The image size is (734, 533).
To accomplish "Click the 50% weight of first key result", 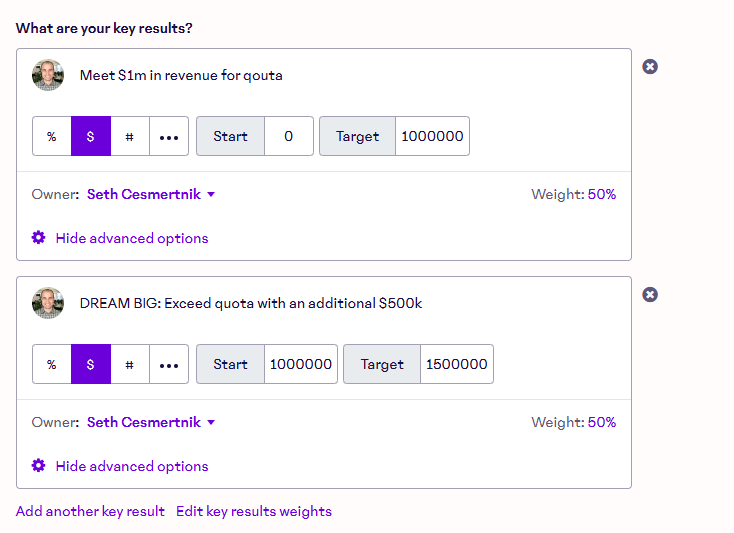I will 602,194.
